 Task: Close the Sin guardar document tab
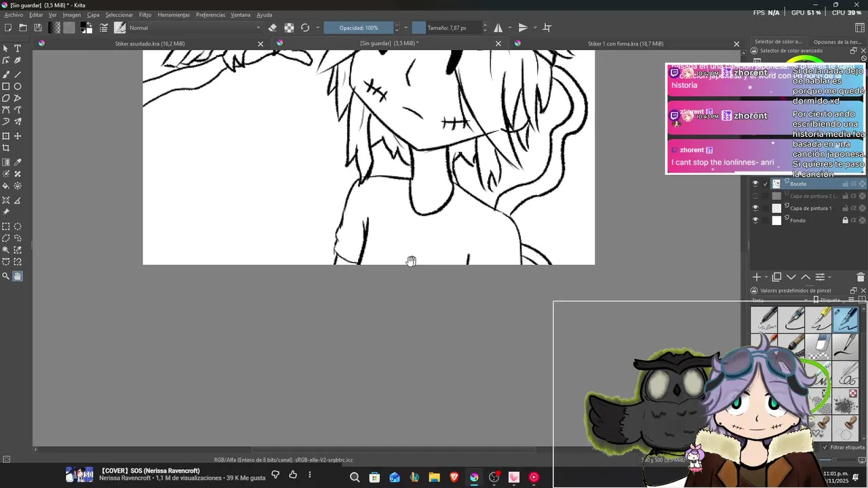[498, 43]
